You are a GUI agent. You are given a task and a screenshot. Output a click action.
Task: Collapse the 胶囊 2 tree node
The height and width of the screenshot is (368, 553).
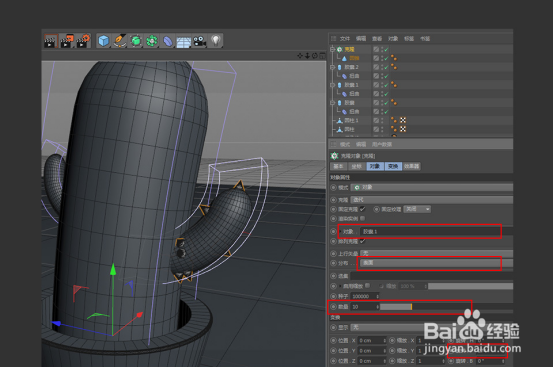click(332, 67)
